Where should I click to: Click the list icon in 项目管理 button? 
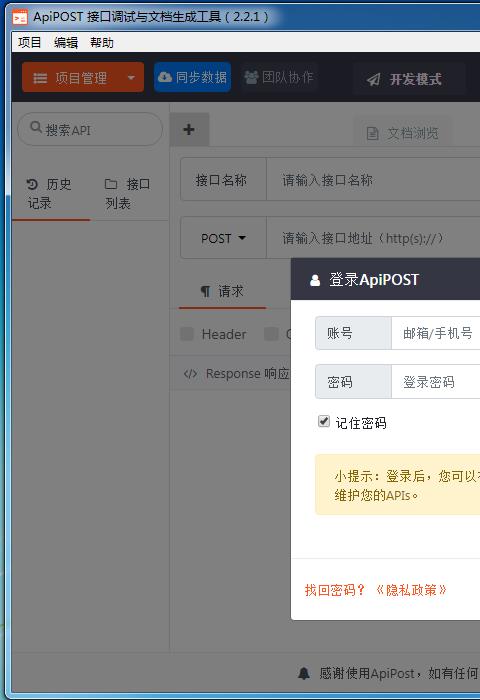tap(40, 78)
